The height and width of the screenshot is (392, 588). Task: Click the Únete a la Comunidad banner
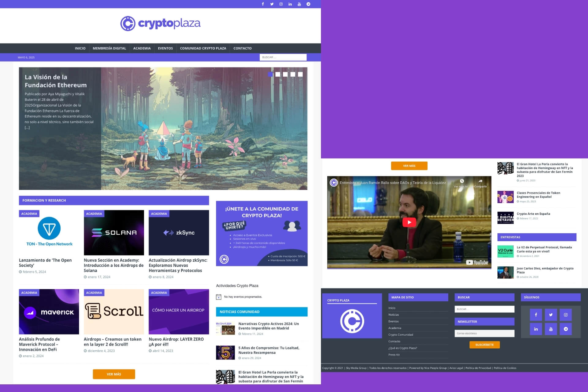[262, 233]
